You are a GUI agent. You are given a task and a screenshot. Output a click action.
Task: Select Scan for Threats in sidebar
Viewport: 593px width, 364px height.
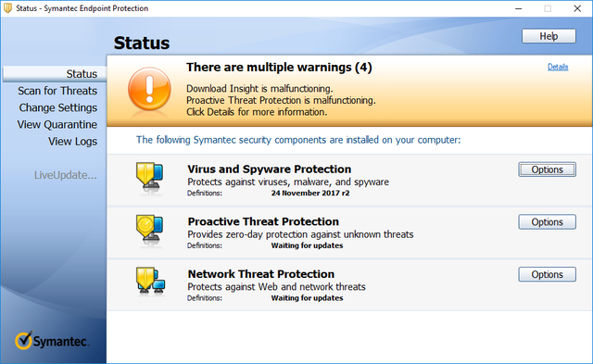click(x=57, y=91)
